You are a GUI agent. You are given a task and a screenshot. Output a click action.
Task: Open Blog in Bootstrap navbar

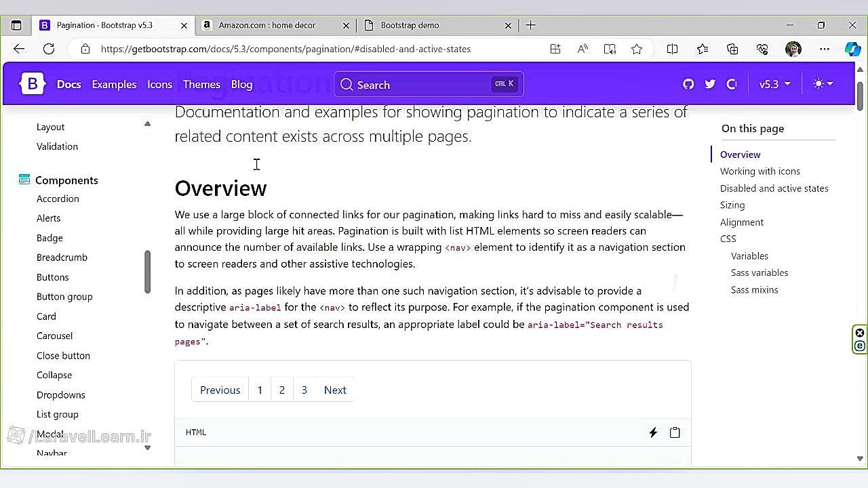pyautogui.click(x=241, y=84)
